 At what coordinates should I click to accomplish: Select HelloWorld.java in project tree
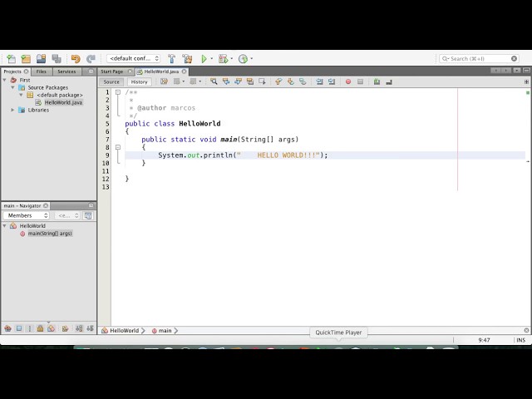pos(63,102)
